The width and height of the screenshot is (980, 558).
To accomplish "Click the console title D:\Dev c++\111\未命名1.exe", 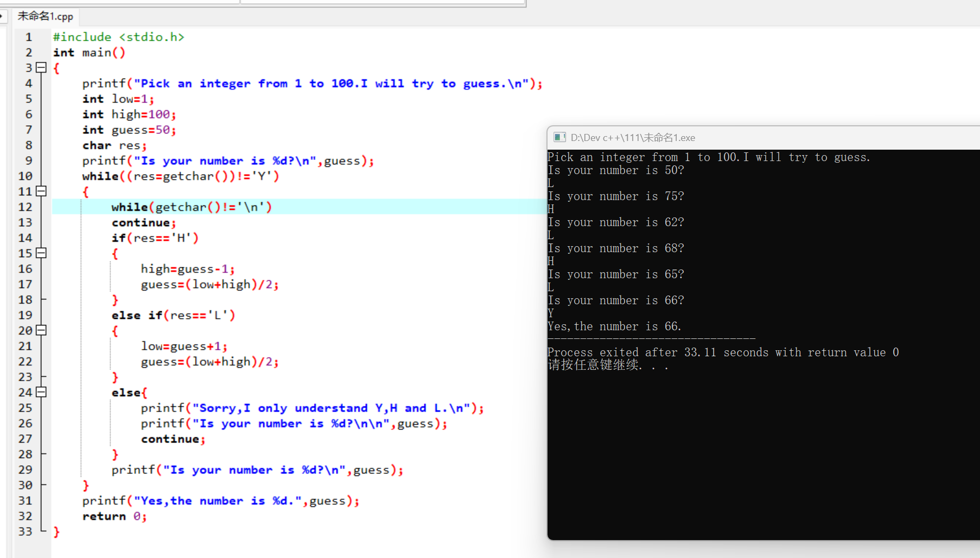I will click(x=633, y=137).
